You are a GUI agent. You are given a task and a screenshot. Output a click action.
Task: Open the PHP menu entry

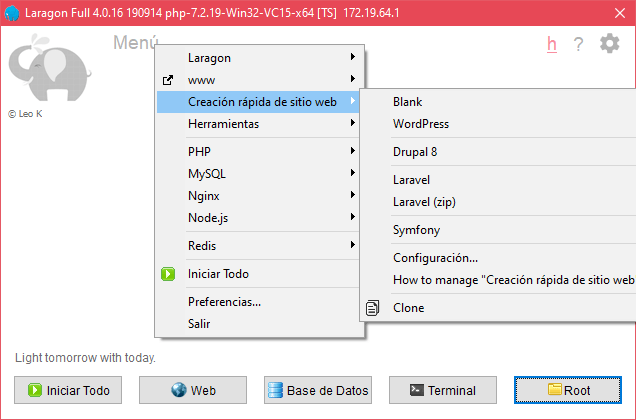coord(258,151)
